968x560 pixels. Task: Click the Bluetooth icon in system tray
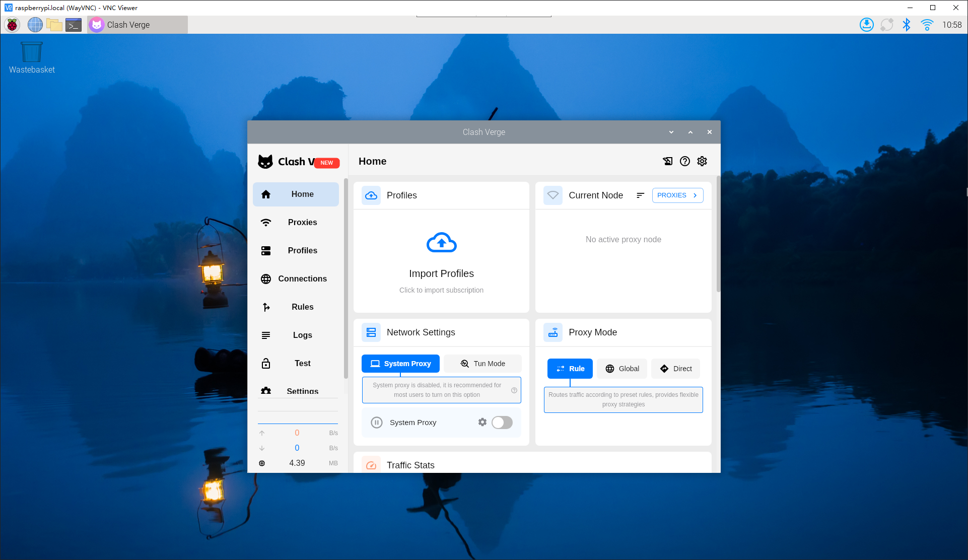coord(907,25)
